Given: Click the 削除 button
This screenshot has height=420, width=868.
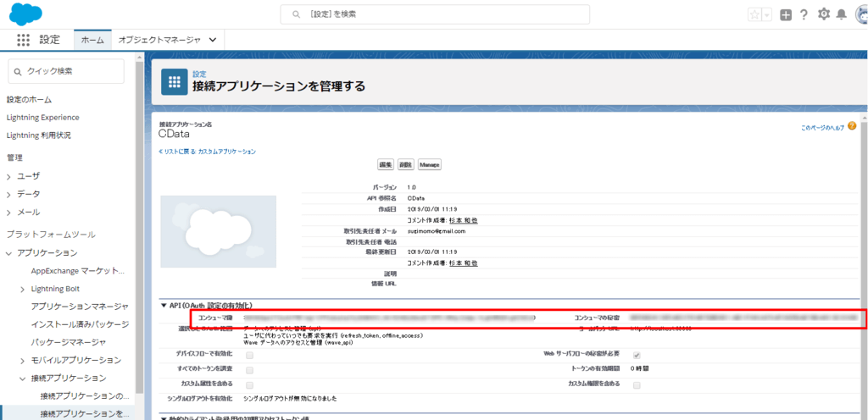Looking at the screenshot, I should (x=406, y=164).
